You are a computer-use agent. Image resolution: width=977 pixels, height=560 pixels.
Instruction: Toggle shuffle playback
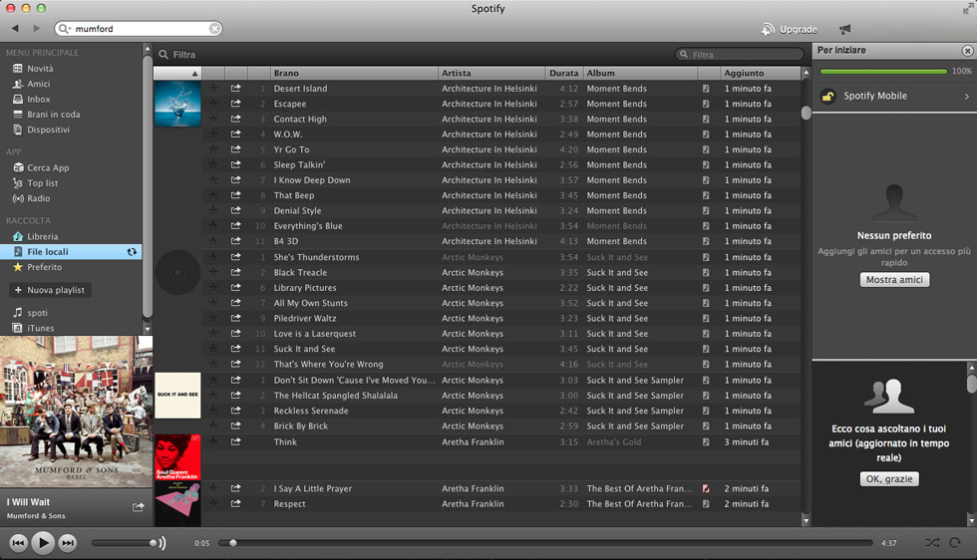[x=931, y=543]
